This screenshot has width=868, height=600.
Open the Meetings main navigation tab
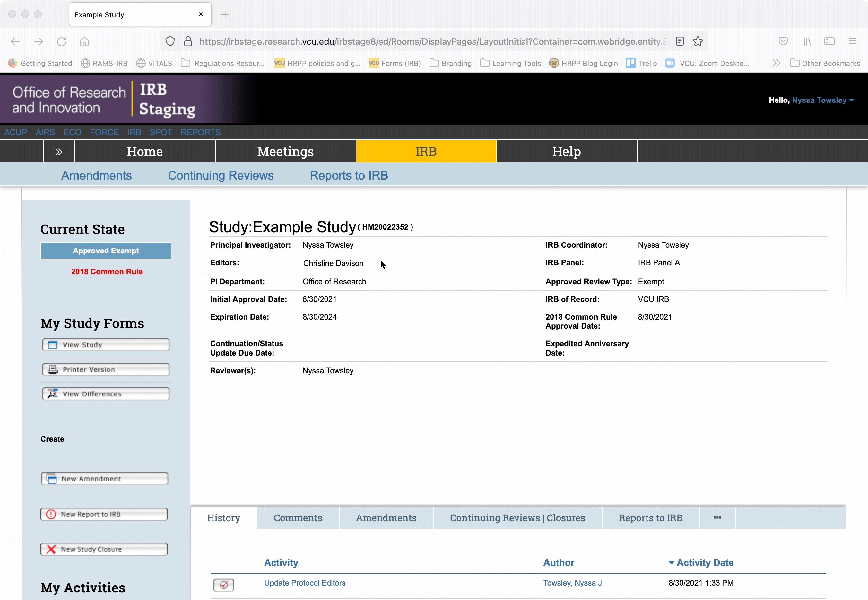click(x=285, y=152)
